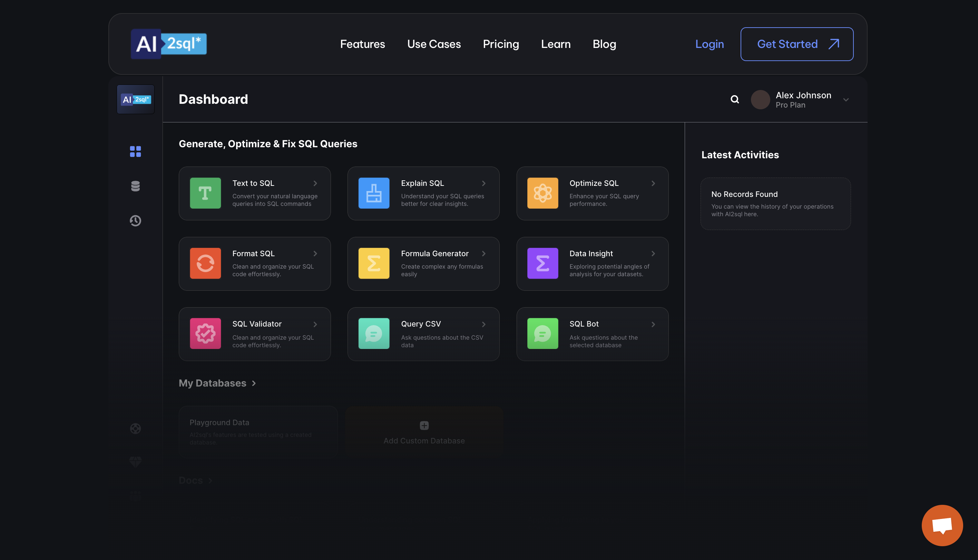Click the orange Optimize SQL atom icon
Image resolution: width=978 pixels, height=560 pixels.
click(x=542, y=193)
